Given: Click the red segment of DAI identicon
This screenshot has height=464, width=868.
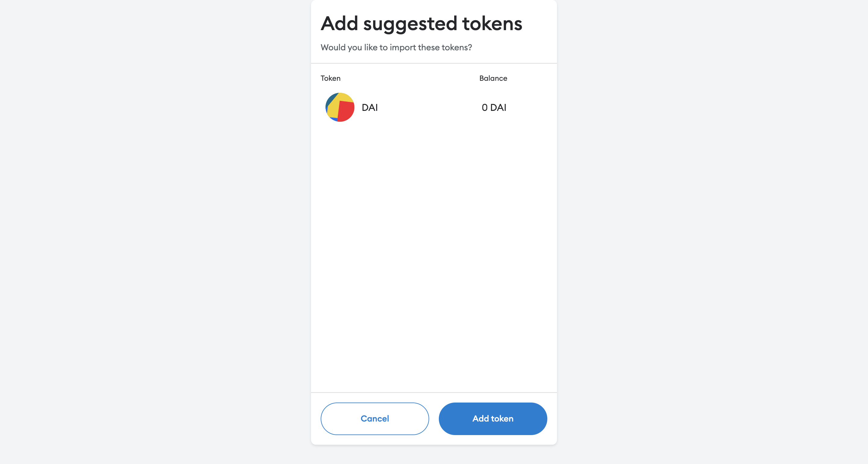Looking at the screenshot, I should click(x=346, y=111).
